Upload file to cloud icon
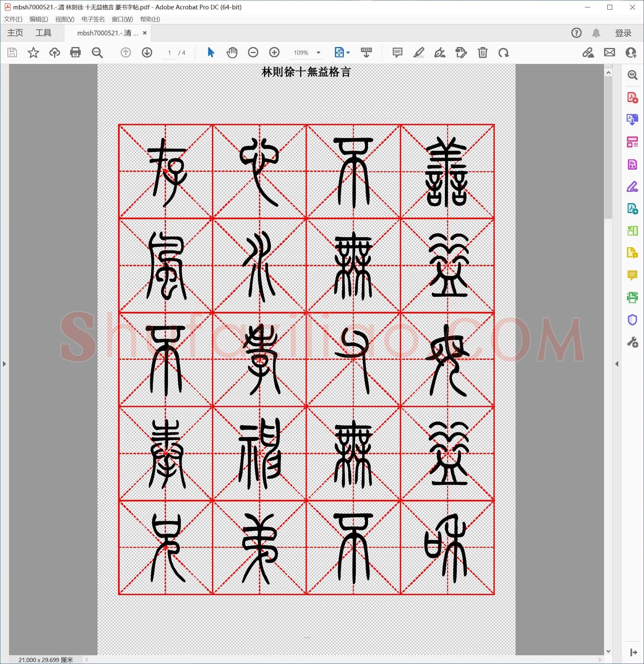644x664 pixels. [54, 52]
